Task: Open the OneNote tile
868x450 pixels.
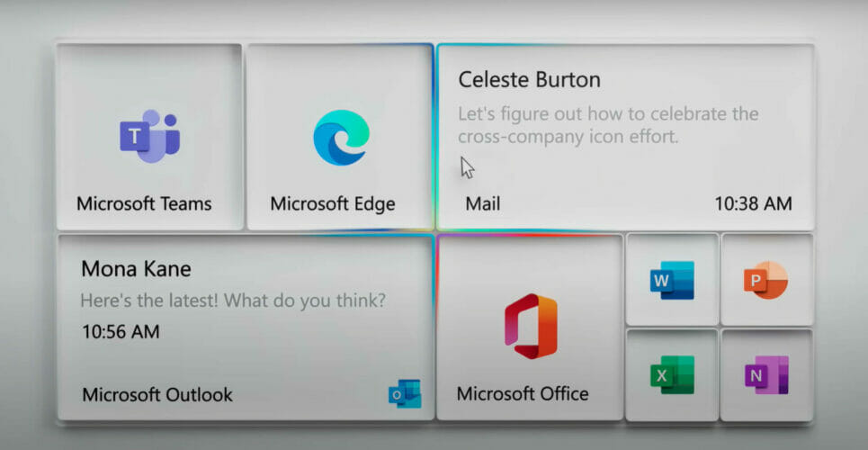Action: coord(766,374)
